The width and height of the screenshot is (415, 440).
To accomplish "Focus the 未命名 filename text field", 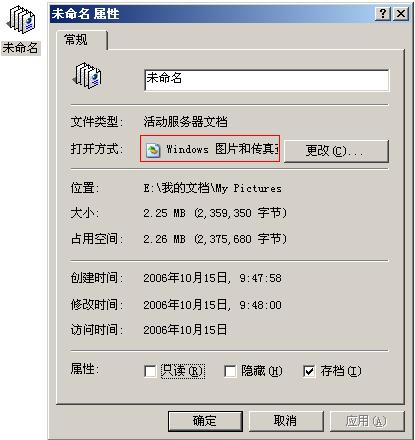I will (x=267, y=80).
